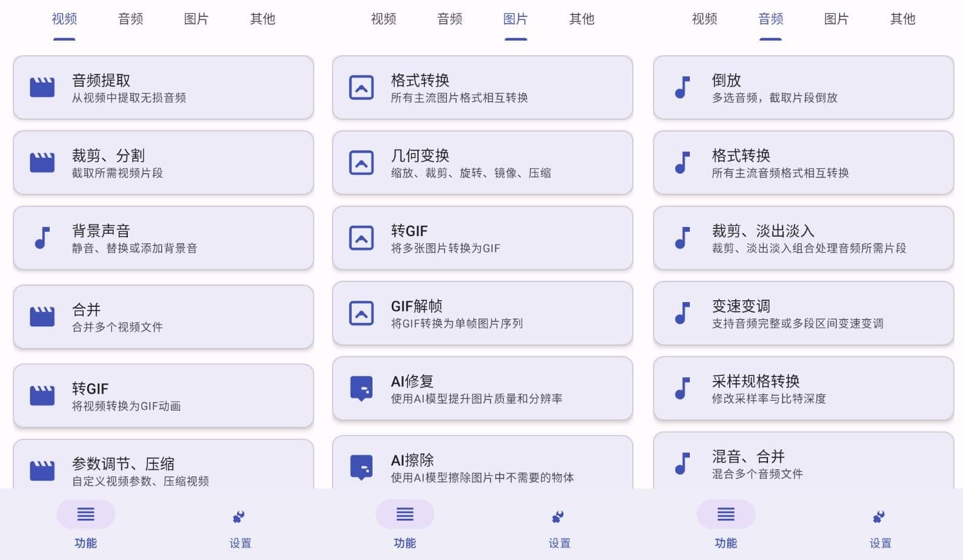Click the music note icon for 变速变调
This screenshot has height=560, width=963.
point(683,313)
